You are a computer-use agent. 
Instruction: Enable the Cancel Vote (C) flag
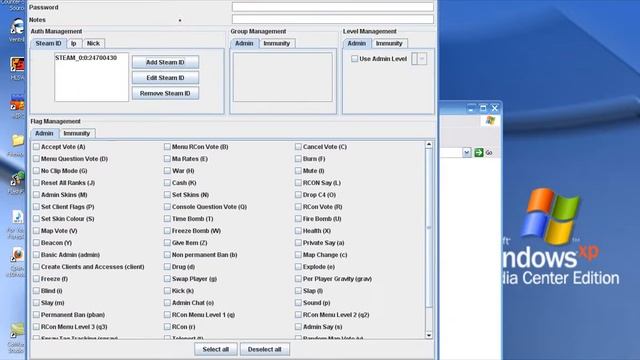click(x=298, y=147)
